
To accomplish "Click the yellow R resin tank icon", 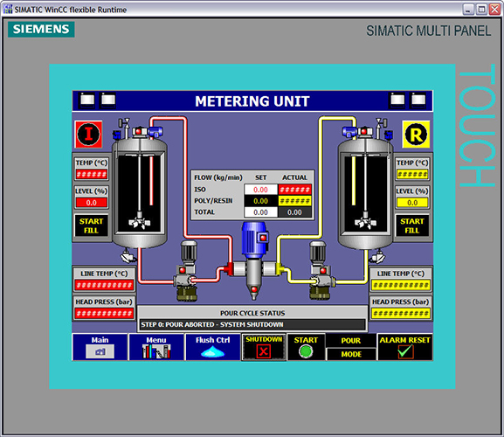I will click(416, 135).
